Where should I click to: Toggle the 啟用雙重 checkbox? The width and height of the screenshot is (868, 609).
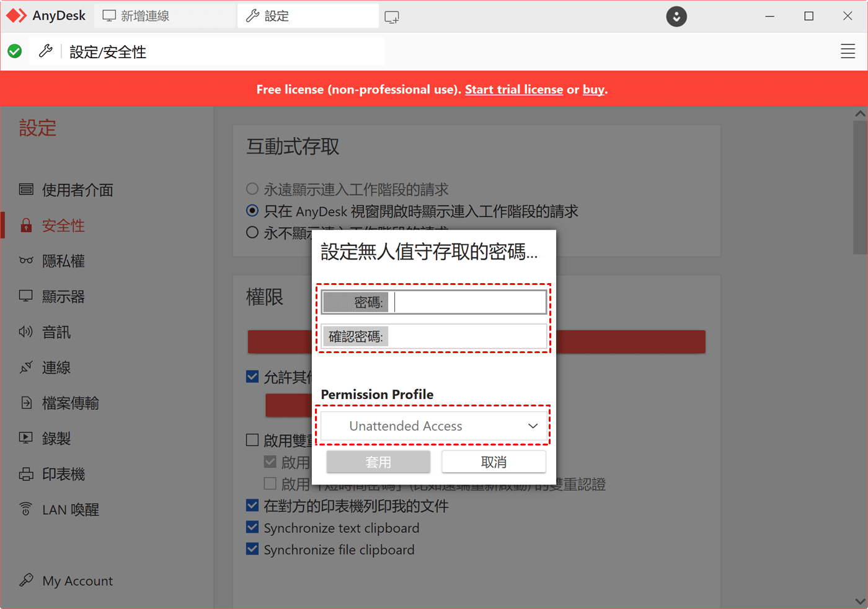(252, 440)
